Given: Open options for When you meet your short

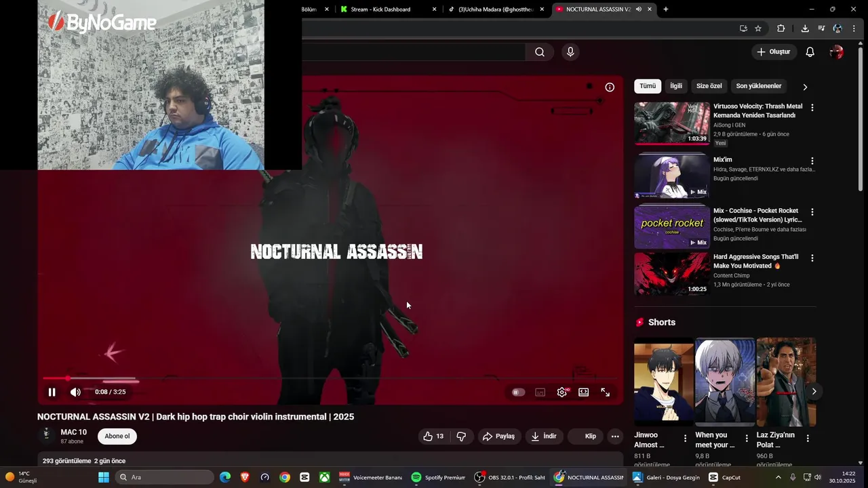Looking at the screenshot, I should pyautogui.click(x=746, y=439).
